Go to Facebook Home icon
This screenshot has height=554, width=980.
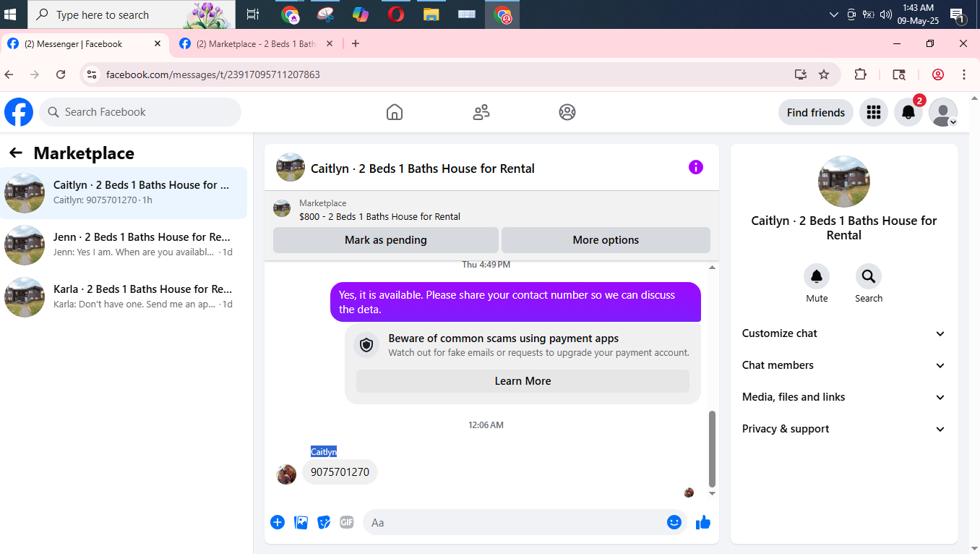coord(395,112)
